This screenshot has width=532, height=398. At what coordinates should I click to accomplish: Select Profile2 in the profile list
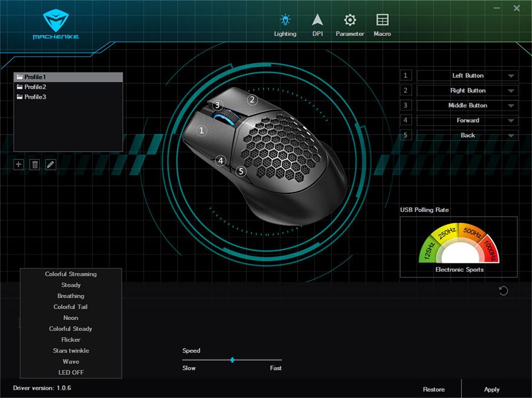coord(68,87)
